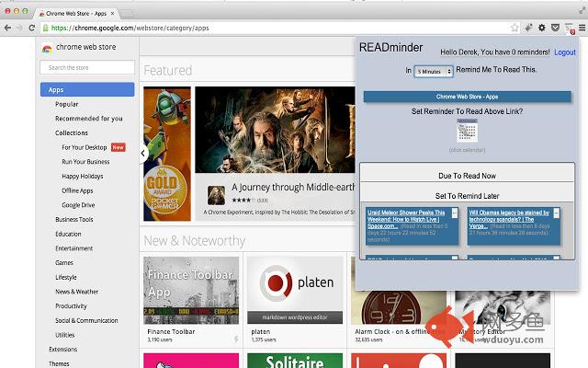
Task: Remove the Obamas legacy reminder card
Action: [x=557, y=213]
